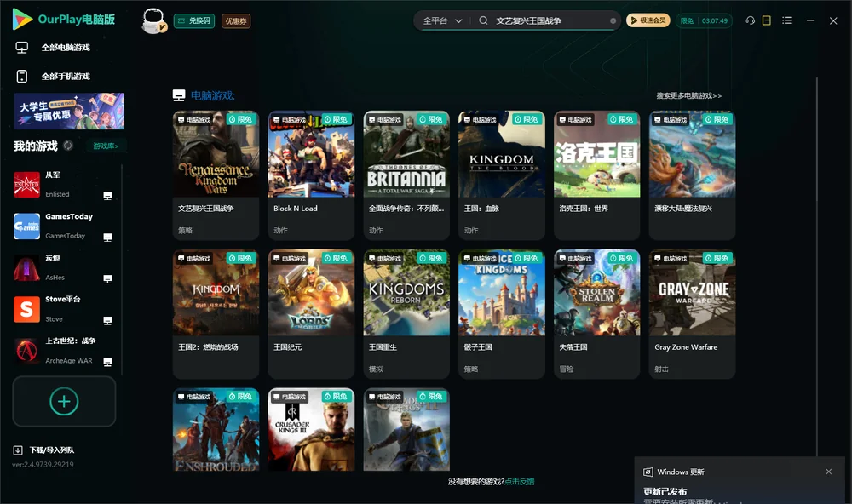Viewport: 852px width, 504px height.
Task: Click the PC icon on the Stove row
Action: (107, 320)
